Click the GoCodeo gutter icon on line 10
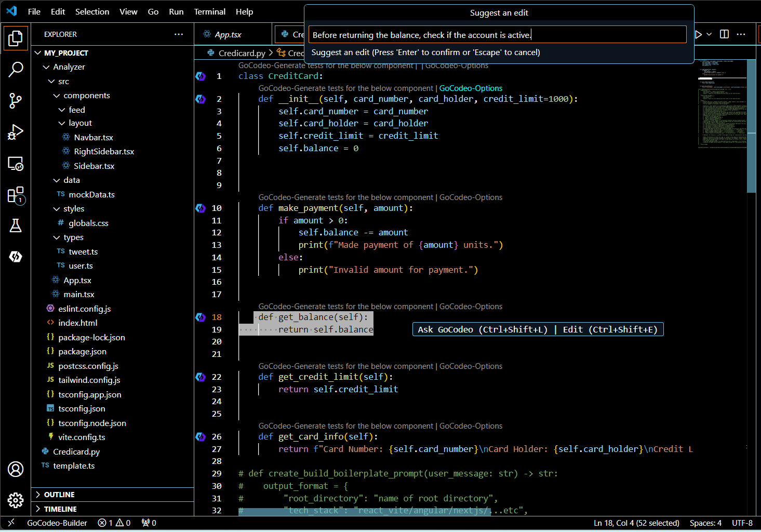Image resolution: width=761 pixels, height=532 pixels. (201, 208)
